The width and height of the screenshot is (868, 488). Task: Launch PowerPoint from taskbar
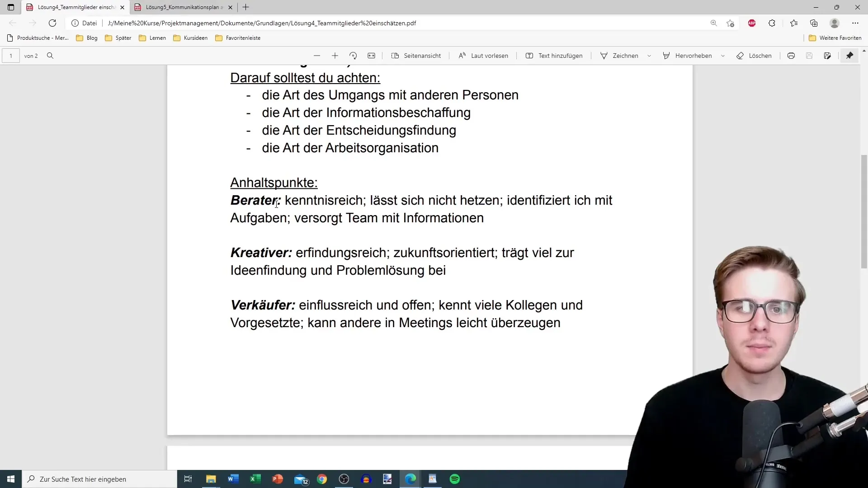point(278,479)
